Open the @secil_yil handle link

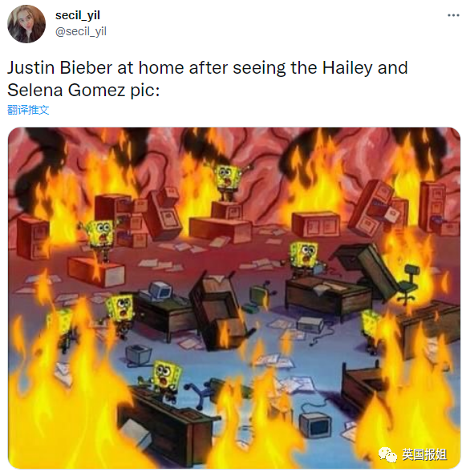(81, 31)
